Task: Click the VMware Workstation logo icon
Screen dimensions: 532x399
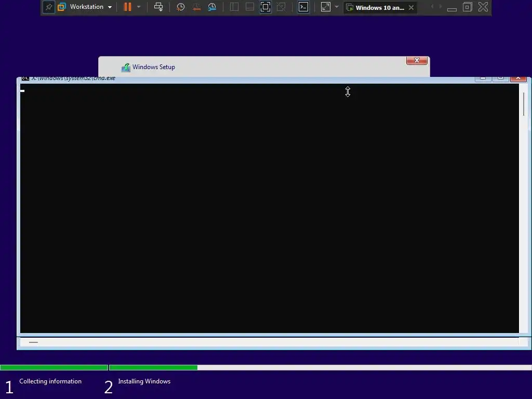Action: tap(62, 7)
